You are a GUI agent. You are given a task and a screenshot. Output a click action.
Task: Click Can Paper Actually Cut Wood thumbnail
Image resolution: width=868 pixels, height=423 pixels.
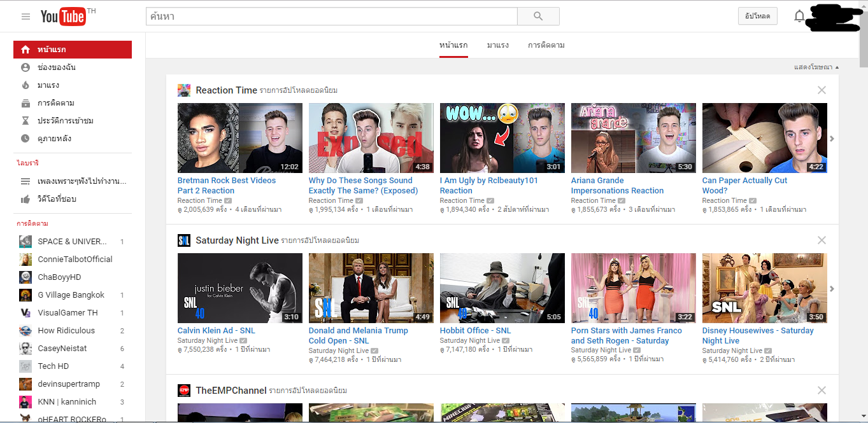[x=765, y=138]
